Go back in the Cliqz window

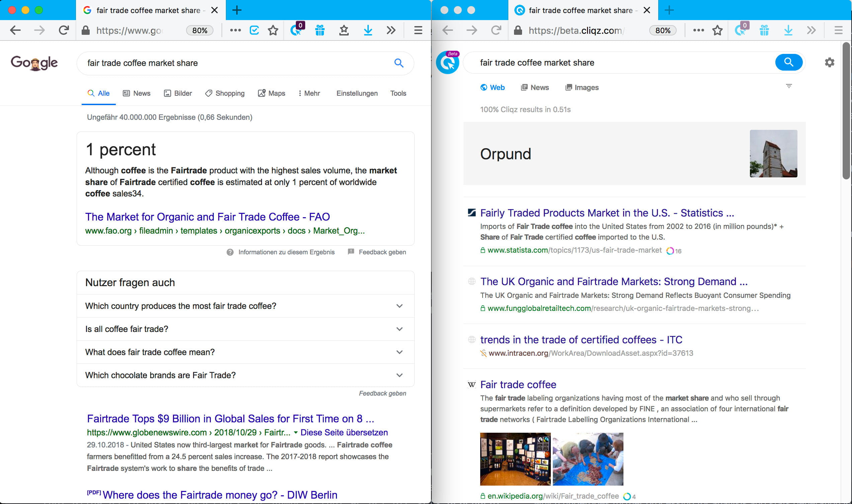pos(447,30)
